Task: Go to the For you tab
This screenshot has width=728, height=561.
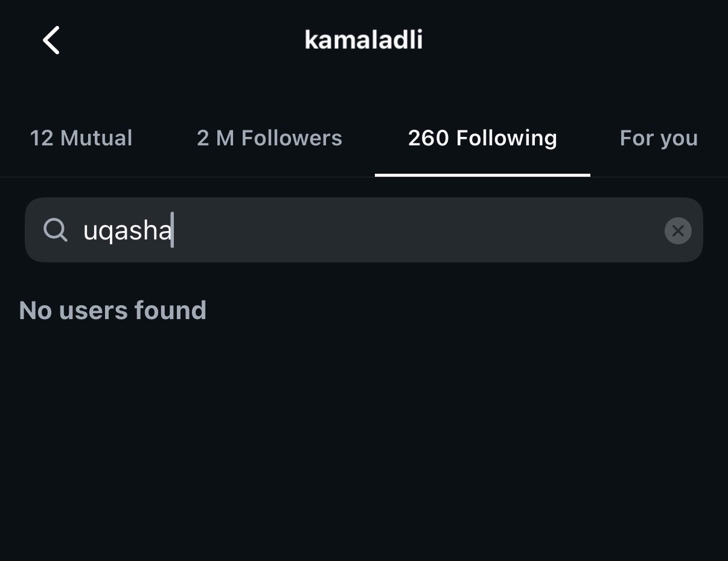Action: [x=658, y=138]
